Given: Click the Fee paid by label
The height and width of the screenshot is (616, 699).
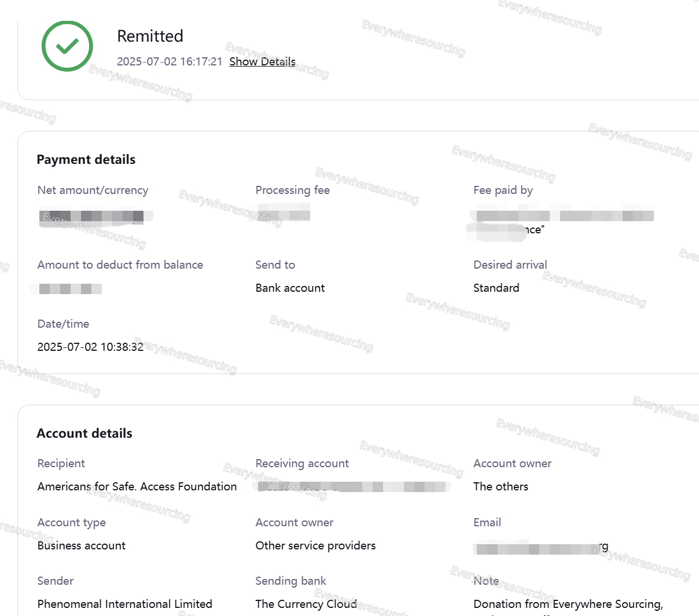Looking at the screenshot, I should coord(503,190).
